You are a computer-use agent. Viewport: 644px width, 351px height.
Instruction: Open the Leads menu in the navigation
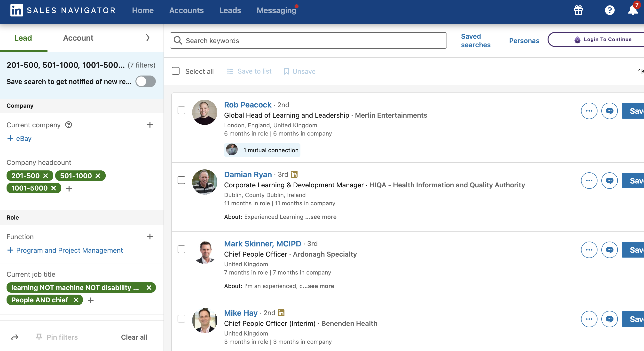pos(230,10)
